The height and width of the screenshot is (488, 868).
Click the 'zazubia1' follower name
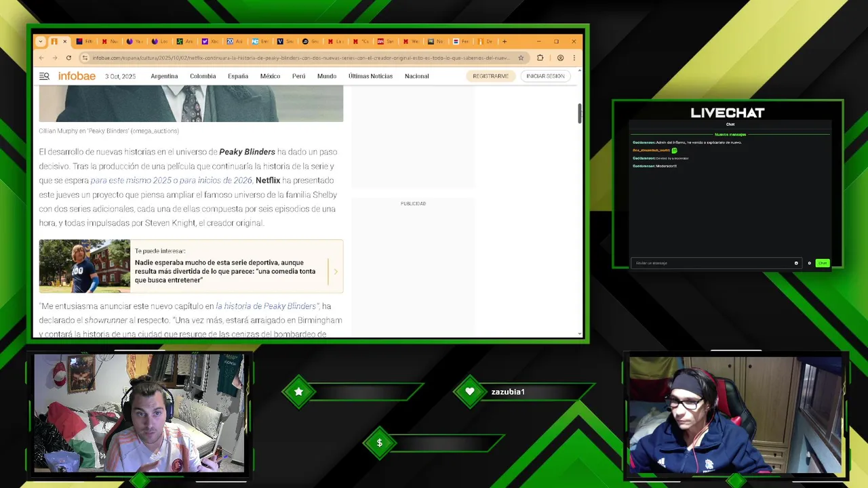pos(508,392)
